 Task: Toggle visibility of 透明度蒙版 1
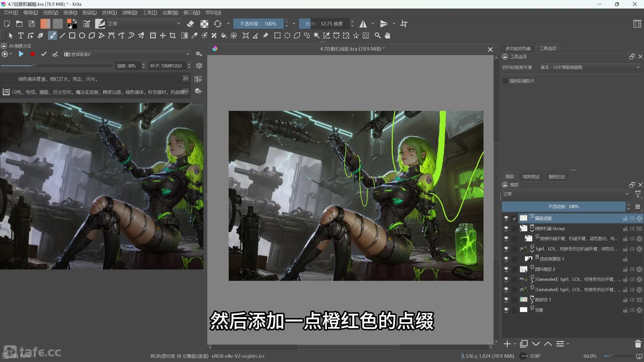506,259
